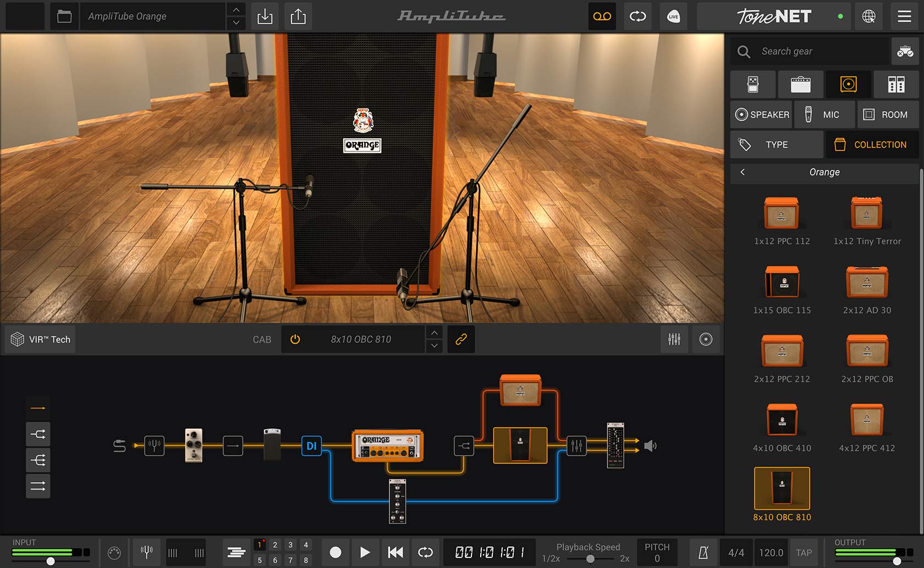Step to previous cabinet with up arrow
924x568 pixels.
pos(435,332)
